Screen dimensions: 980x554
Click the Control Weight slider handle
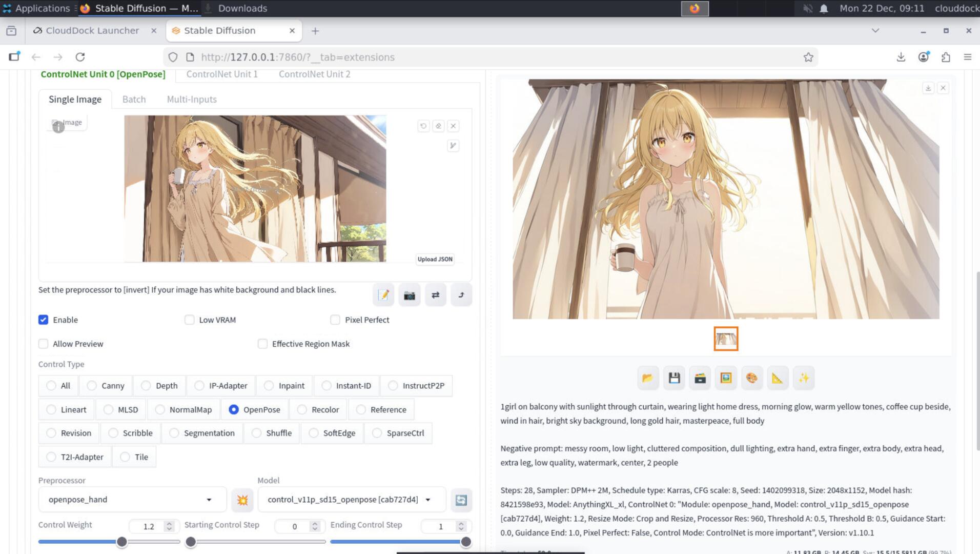click(122, 542)
